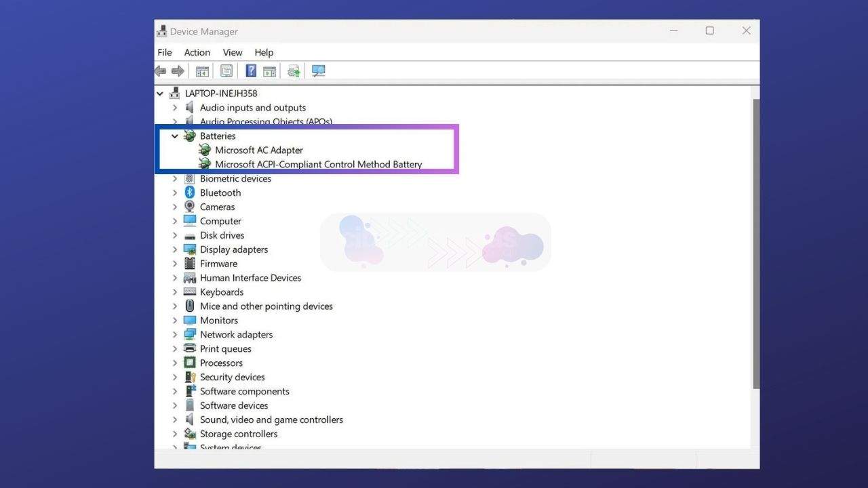Click the Human Interface Devices icon

[x=190, y=278]
